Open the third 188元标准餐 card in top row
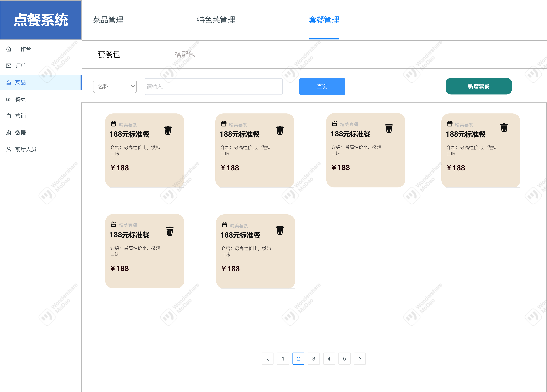This screenshot has height=392, width=547. (366, 150)
